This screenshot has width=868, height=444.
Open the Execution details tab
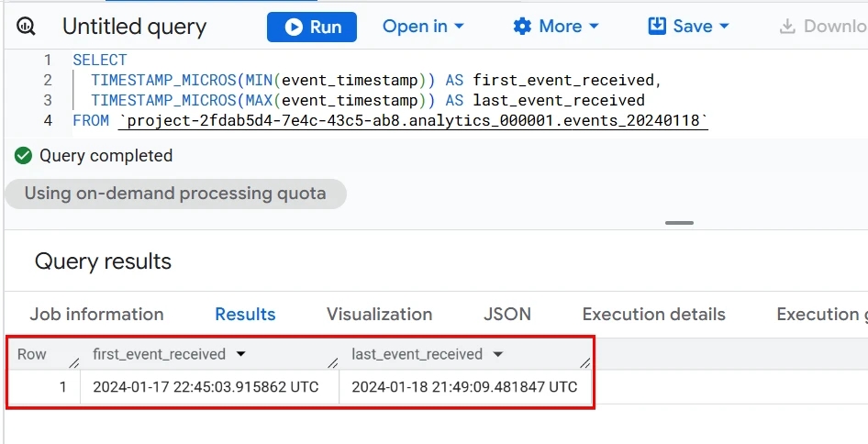point(654,314)
